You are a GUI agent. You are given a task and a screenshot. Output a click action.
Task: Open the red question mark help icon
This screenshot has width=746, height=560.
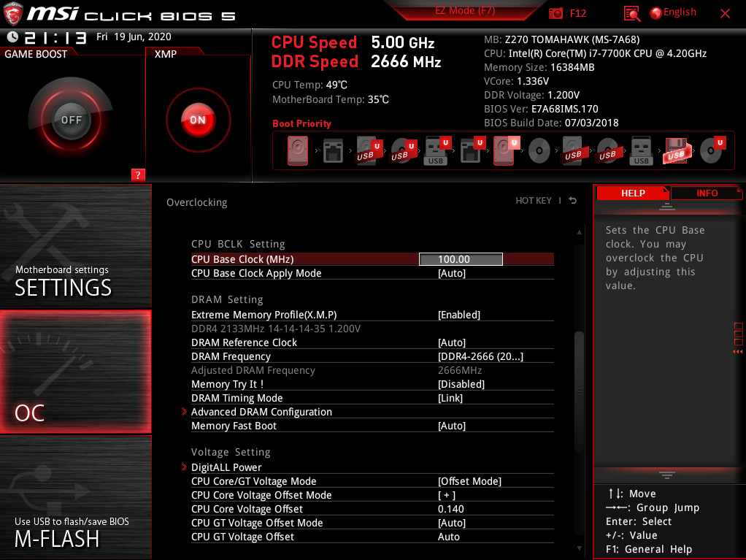click(x=138, y=175)
